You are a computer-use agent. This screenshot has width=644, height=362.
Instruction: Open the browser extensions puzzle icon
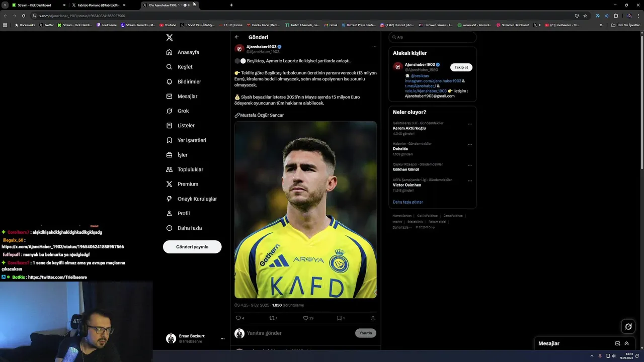point(616,16)
